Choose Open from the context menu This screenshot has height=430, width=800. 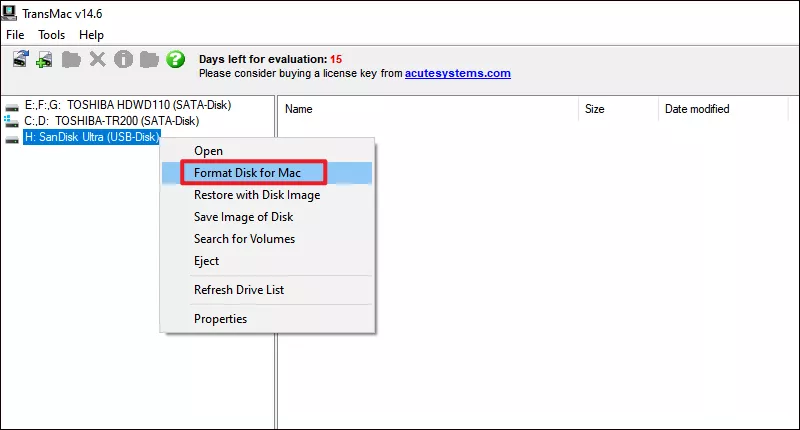pyautogui.click(x=267, y=151)
